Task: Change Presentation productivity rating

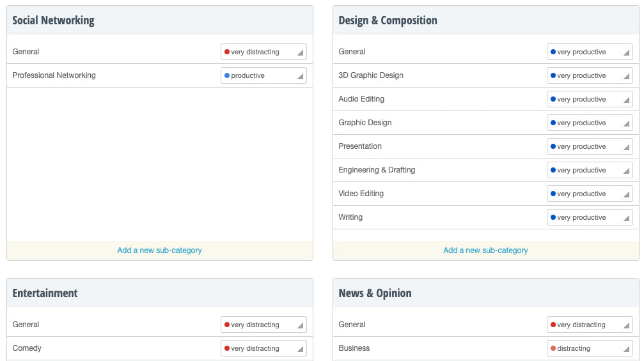Action: 590,146
